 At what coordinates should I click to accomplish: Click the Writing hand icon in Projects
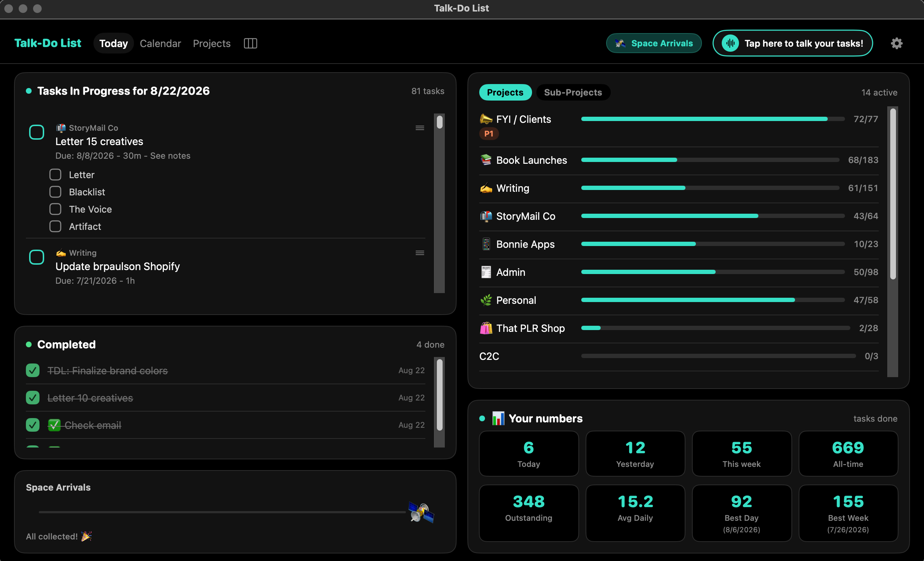[x=486, y=188]
